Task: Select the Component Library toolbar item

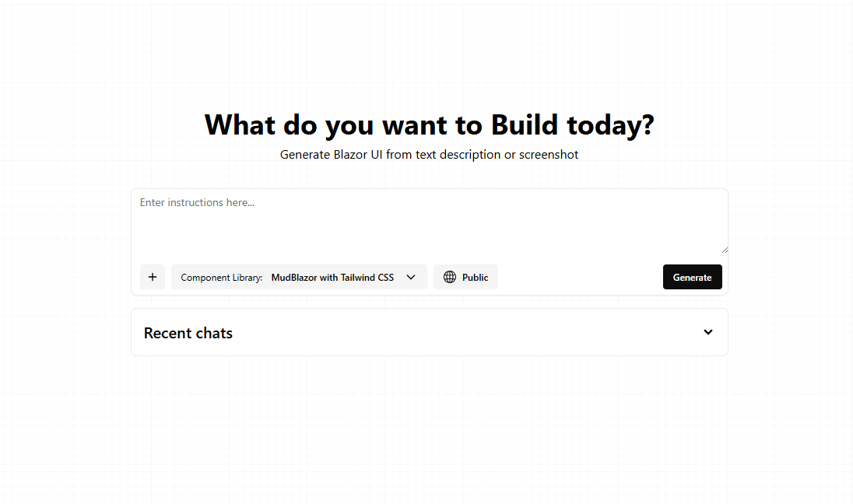Action: point(299,277)
